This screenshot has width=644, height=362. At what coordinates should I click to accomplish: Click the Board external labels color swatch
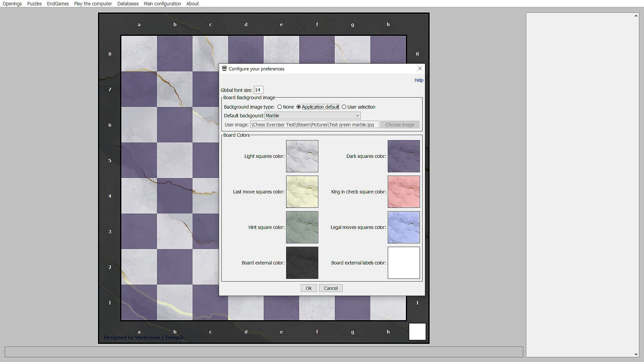click(x=404, y=263)
